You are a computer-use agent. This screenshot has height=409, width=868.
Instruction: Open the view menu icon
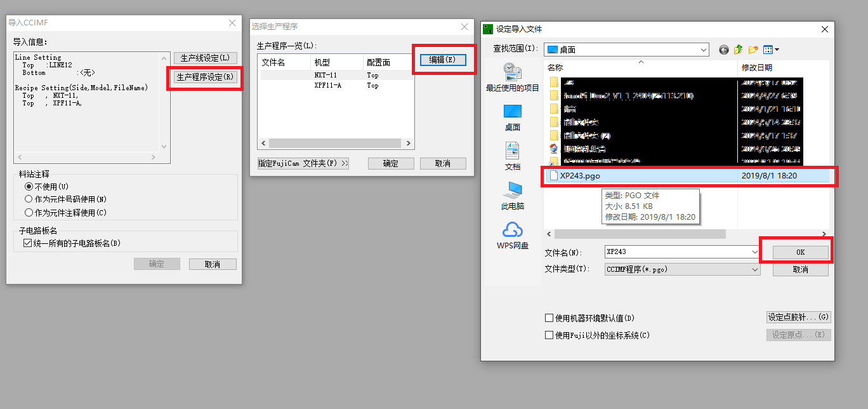coord(771,50)
